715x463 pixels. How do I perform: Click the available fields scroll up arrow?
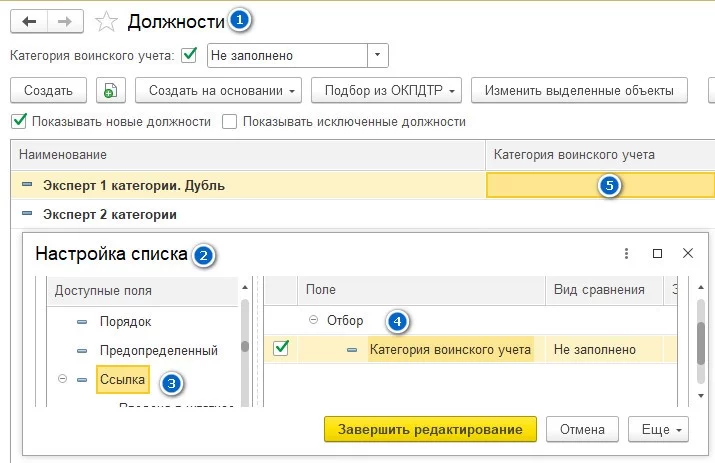(x=245, y=287)
